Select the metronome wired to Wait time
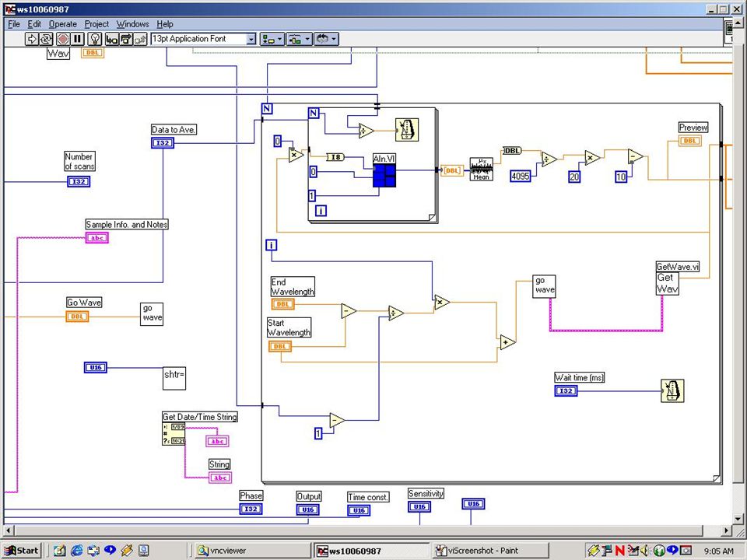This screenshot has height=560, width=747. pyautogui.click(x=672, y=390)
